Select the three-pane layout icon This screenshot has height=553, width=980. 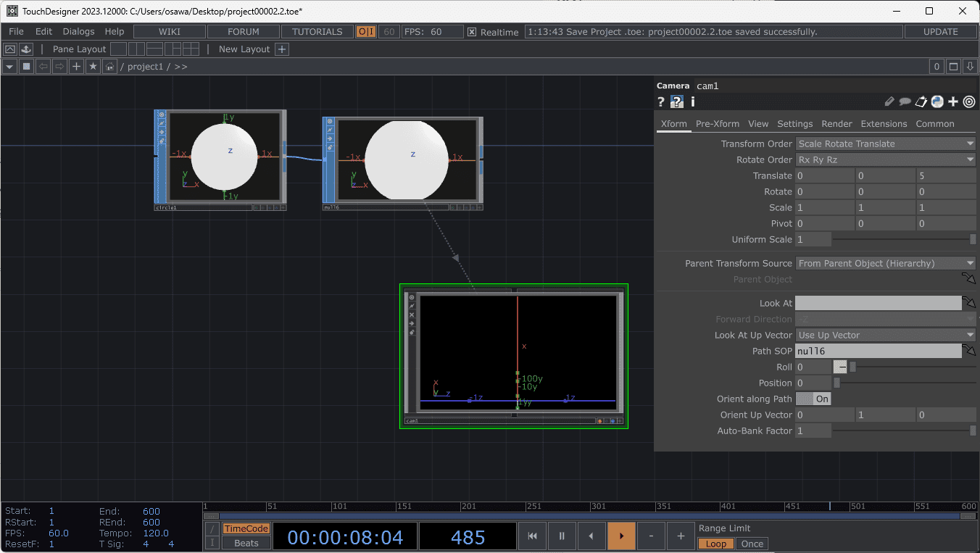pos(173,49)
